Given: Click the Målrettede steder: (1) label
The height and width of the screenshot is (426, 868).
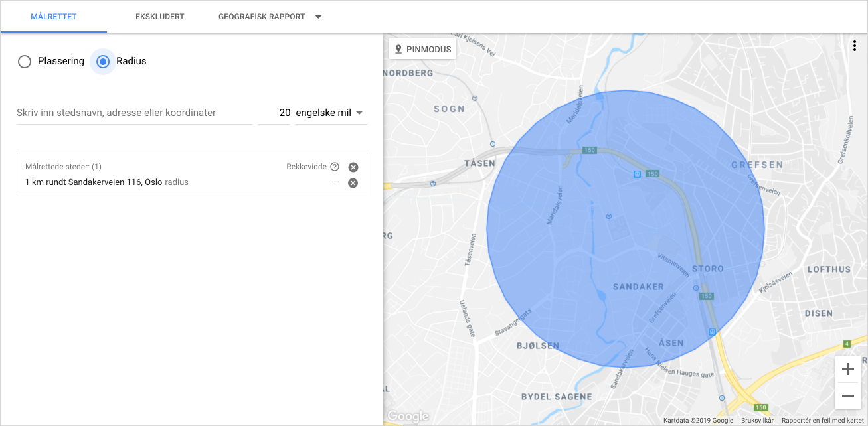Looking at the screenshot, I should point(63,167).
